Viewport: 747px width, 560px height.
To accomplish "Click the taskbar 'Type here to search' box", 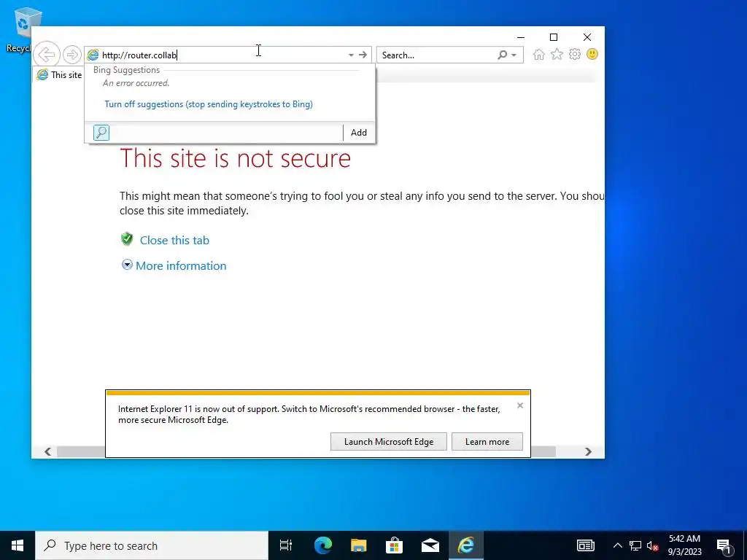I will 152,545.
